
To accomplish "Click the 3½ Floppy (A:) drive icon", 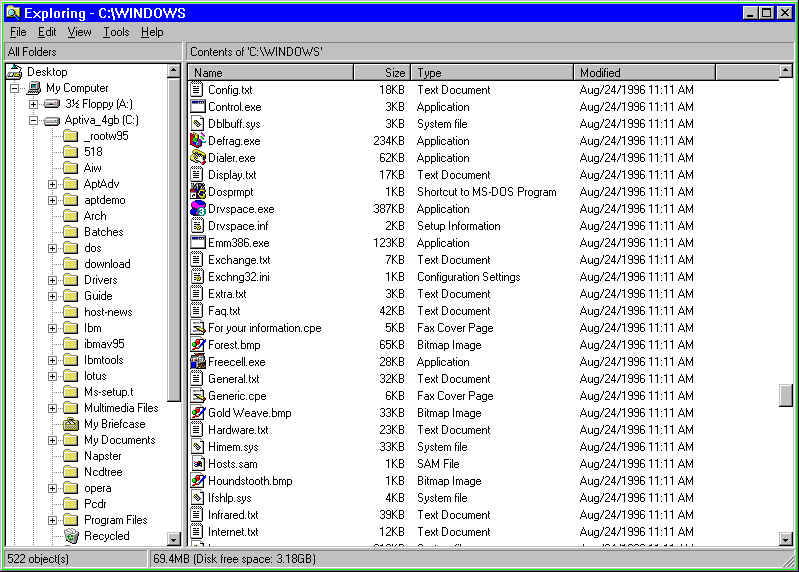I will pyautogui.click(x=52, y=104).
